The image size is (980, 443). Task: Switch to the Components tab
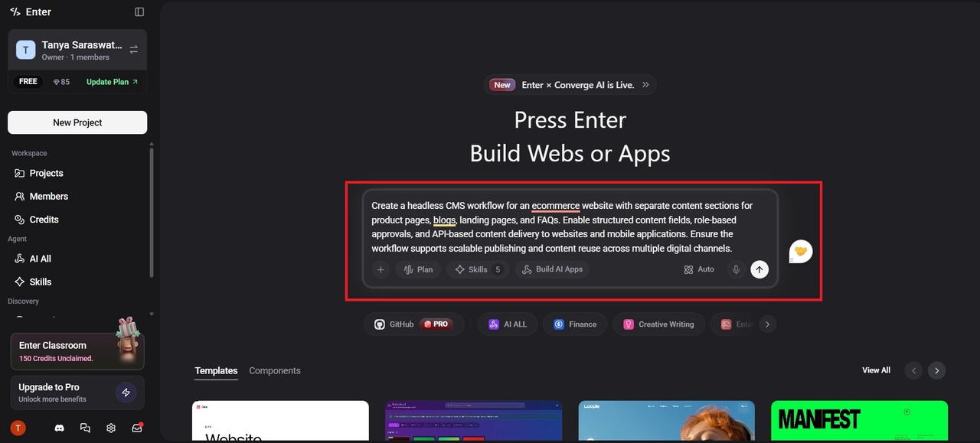coord(275,370)
